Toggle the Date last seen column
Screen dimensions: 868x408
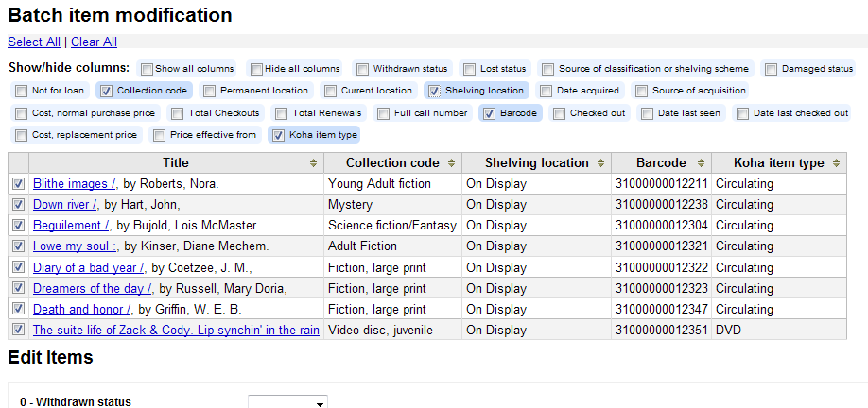(x=649, y=113)
